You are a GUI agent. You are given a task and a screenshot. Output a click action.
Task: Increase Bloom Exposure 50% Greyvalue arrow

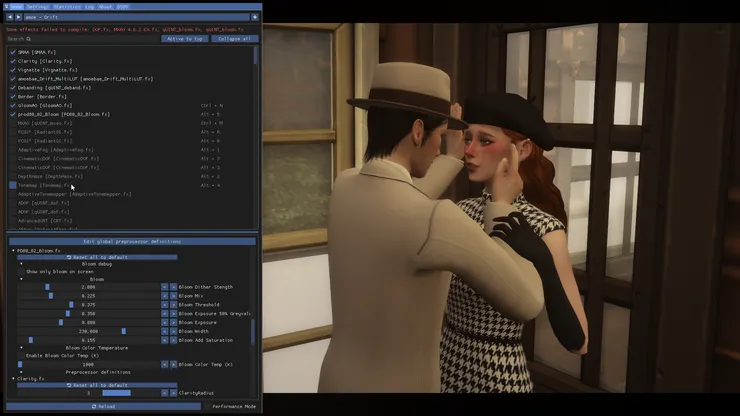pyautogui.click(x=173, y=314)
